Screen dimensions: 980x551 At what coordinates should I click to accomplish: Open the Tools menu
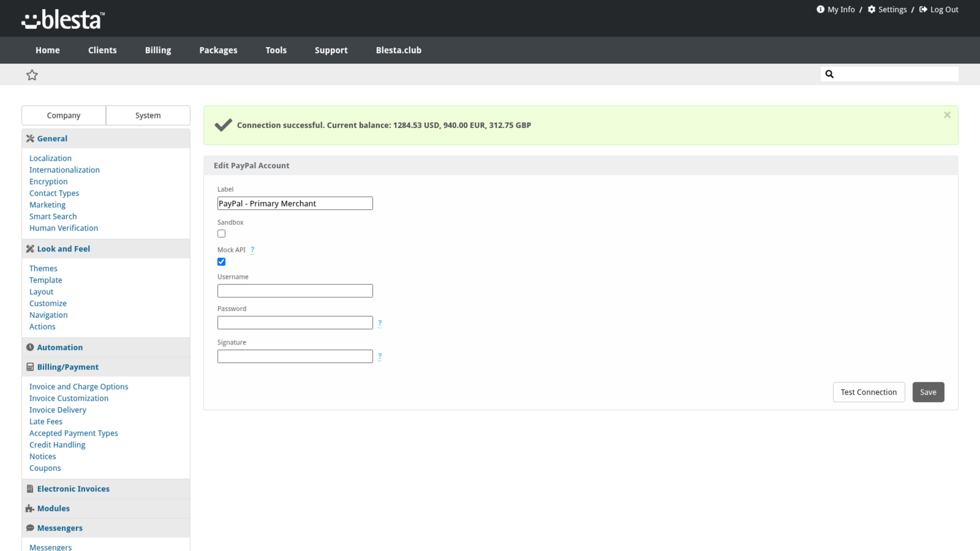click(x=276, y=50)
